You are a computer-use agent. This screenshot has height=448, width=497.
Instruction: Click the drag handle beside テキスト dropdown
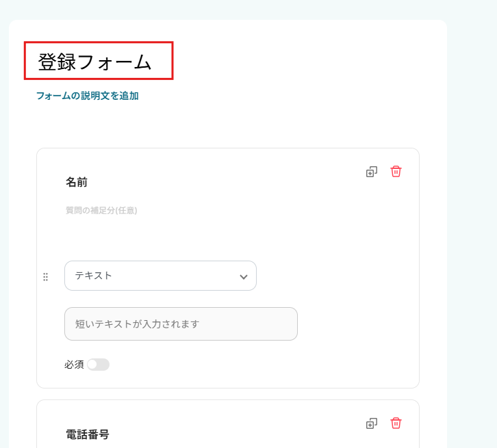45,276
